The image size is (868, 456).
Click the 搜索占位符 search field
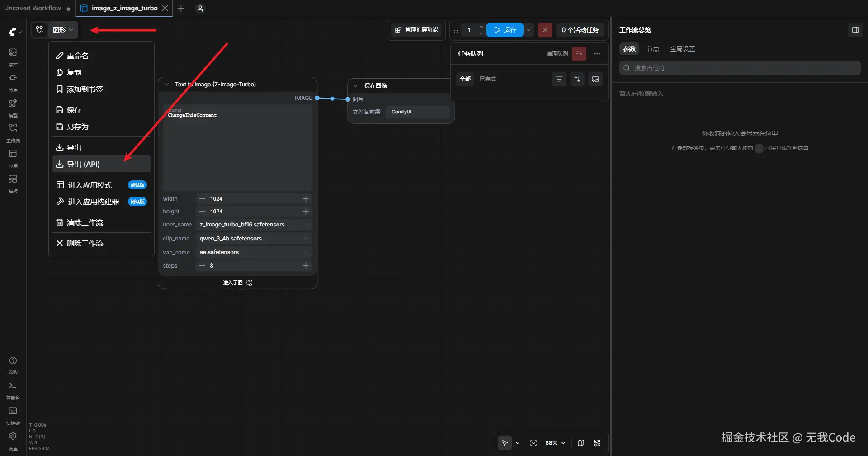point(740,68)
